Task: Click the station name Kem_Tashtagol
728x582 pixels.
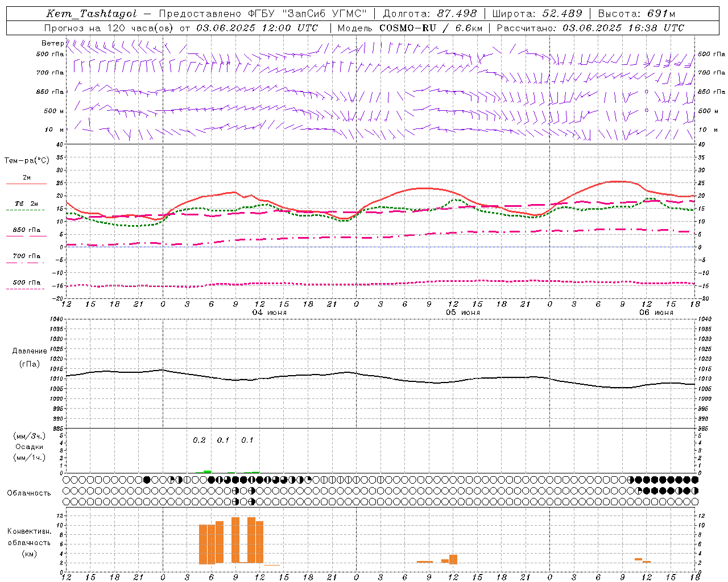Action: [x=92, y=14]
